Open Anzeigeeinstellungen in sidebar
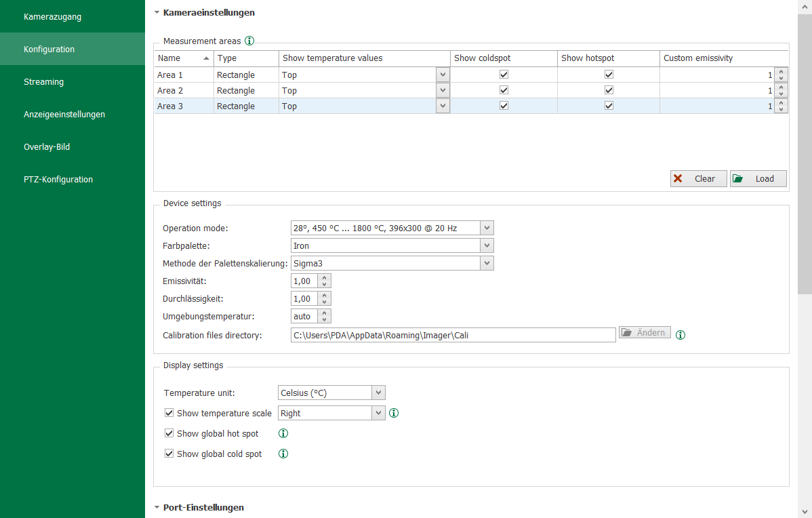Screen dimensions: 812x518 click(x=73, y=115)
